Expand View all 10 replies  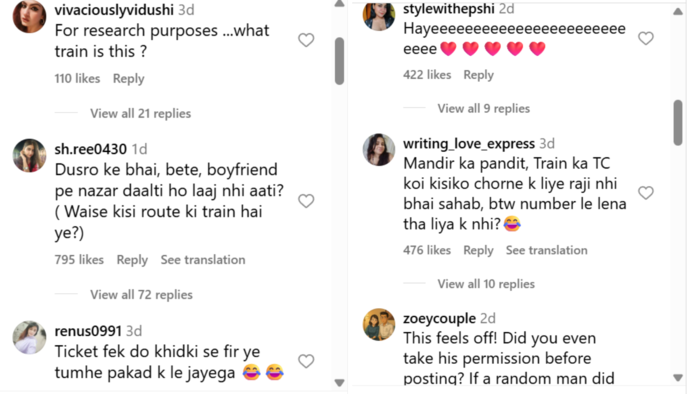click(x=486, y=284)
